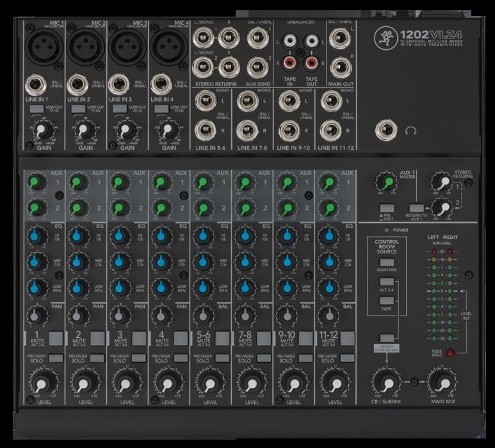Click the RUDE SOLO red indicator light
Image resolution: width=495 pixels, height=448 pixels.
point(450,352)
